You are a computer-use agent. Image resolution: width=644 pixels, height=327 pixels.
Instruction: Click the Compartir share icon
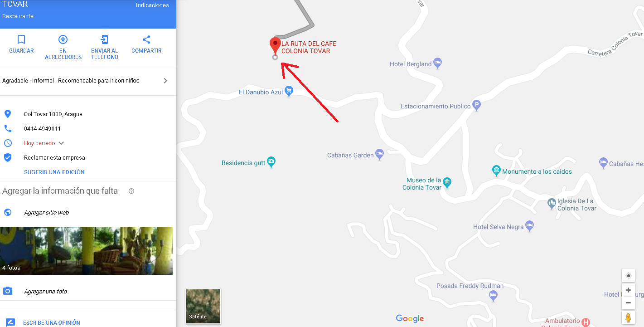click(146, 39)
